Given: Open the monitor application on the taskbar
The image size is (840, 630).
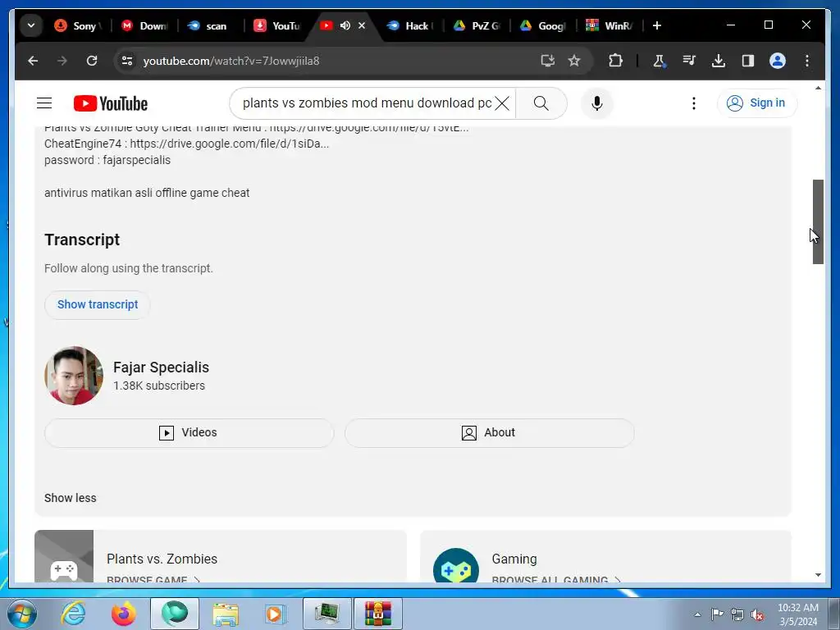Looking at the screenshot, I should [x=326, y=614].
